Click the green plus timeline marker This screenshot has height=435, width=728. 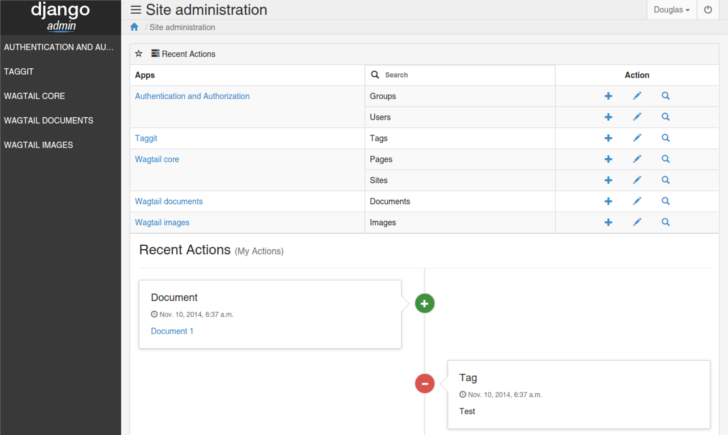424,304
